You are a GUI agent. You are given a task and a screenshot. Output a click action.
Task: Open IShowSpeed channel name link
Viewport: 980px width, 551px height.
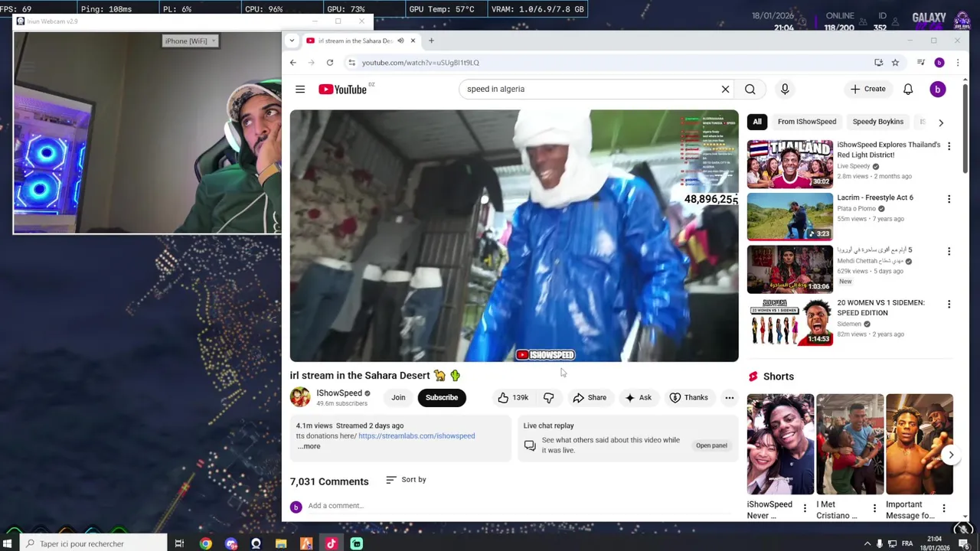[339, 393]
